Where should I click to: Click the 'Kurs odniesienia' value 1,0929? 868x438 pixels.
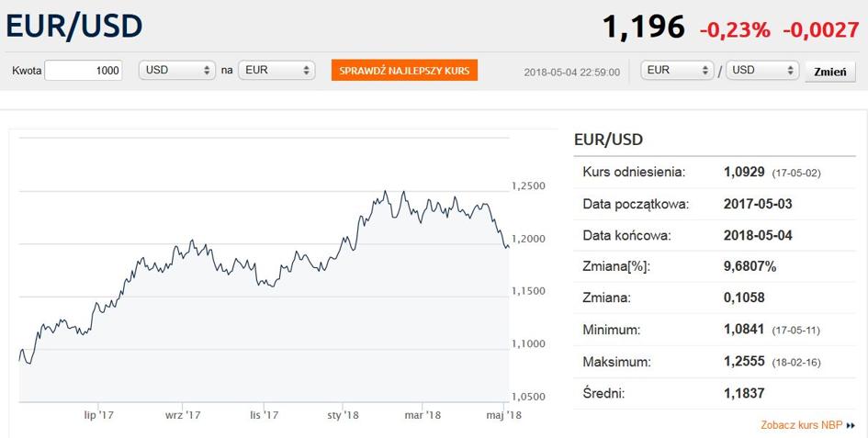[745, 173]
